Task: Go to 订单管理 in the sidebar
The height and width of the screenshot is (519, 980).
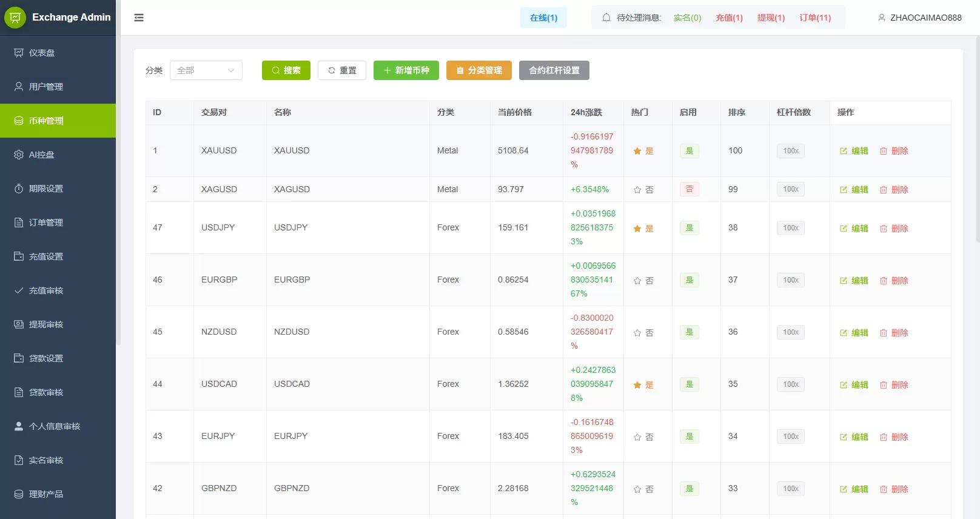Action: point(46,223)
